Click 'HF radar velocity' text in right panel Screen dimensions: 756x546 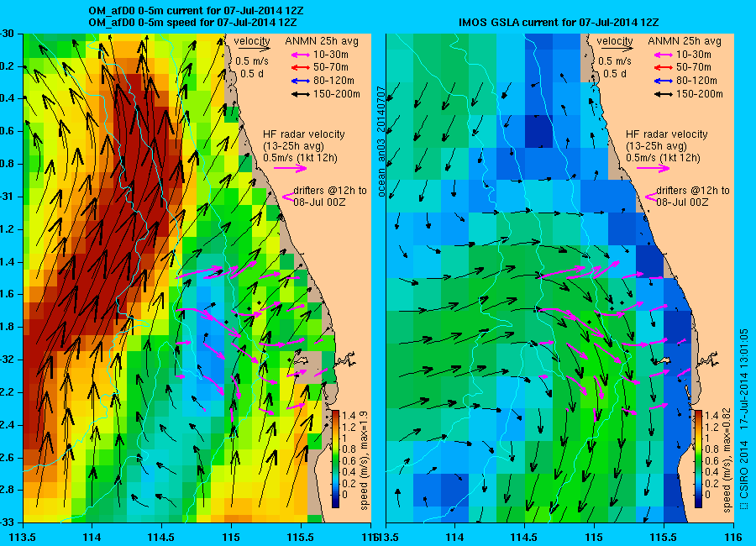click(x=667, y=134)
